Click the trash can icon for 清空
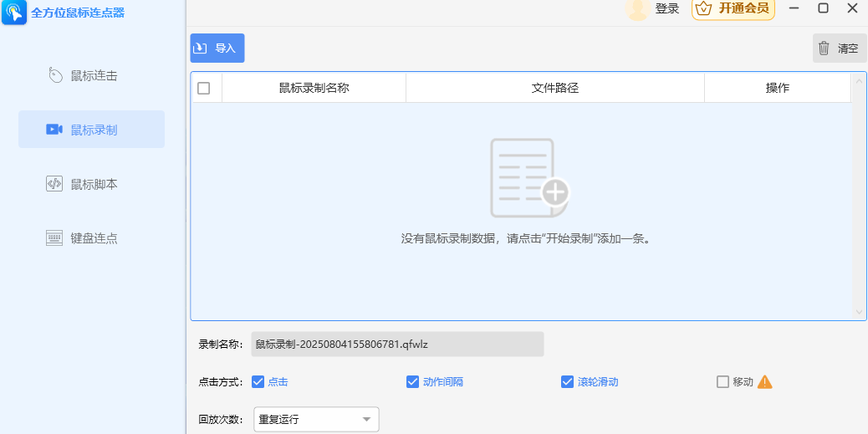This screenshot has width=868, height=434. (x=824, y=49)
